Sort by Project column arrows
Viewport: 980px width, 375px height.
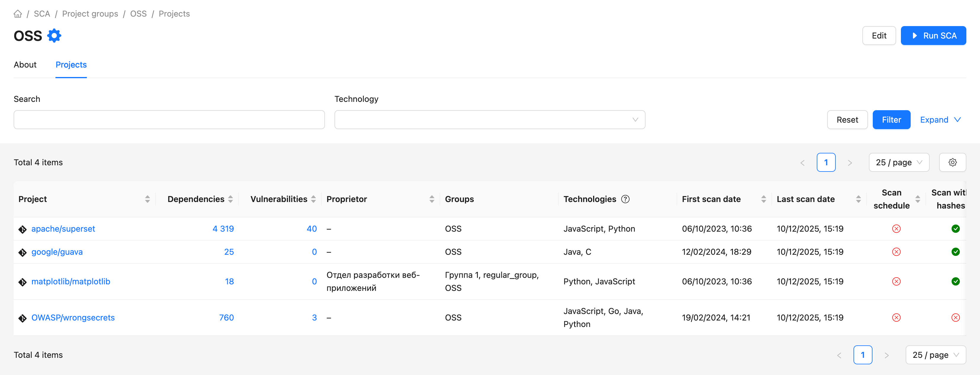[147, 199]
